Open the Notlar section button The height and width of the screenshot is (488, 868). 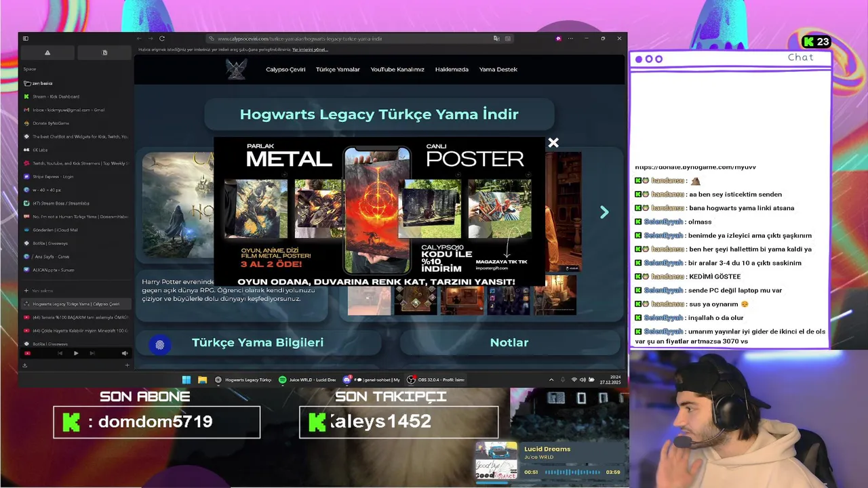509,343
